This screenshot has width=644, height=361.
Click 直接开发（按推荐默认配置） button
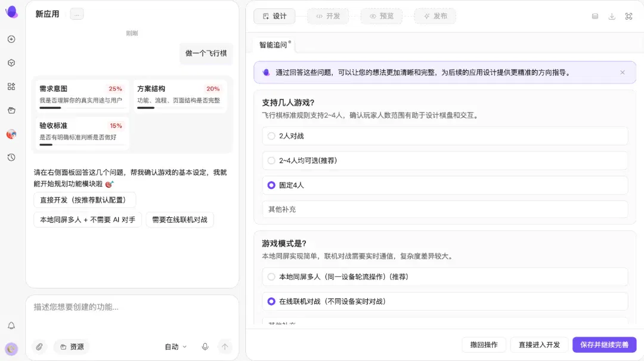85,200
